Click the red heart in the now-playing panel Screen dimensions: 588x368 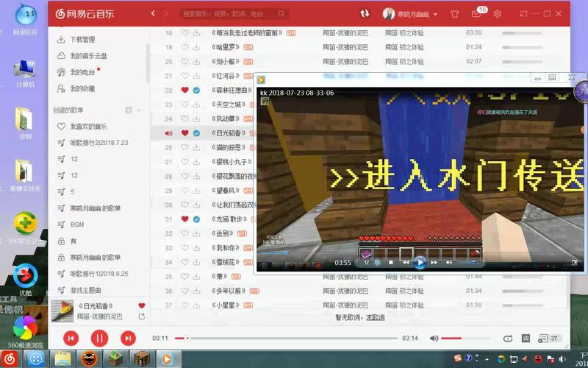coord(141,305)
